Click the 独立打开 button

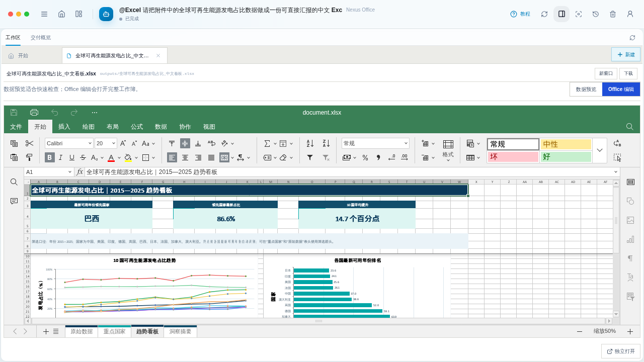[620, 351]
